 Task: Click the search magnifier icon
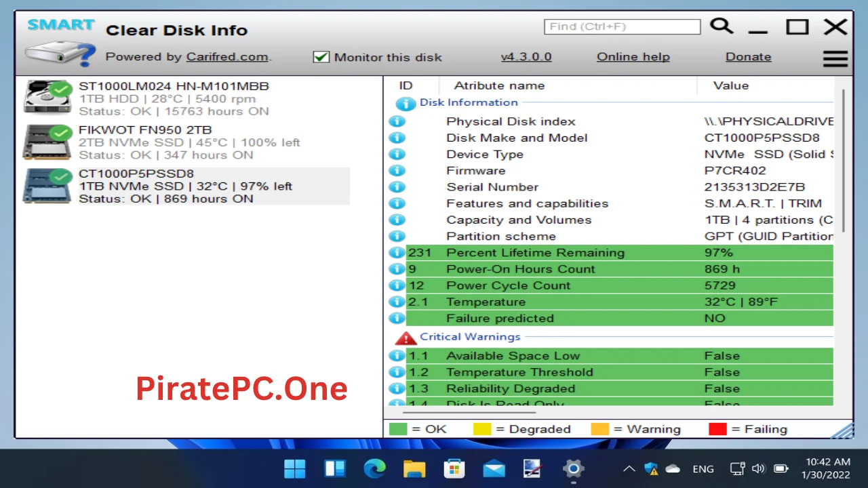point(722,26)
